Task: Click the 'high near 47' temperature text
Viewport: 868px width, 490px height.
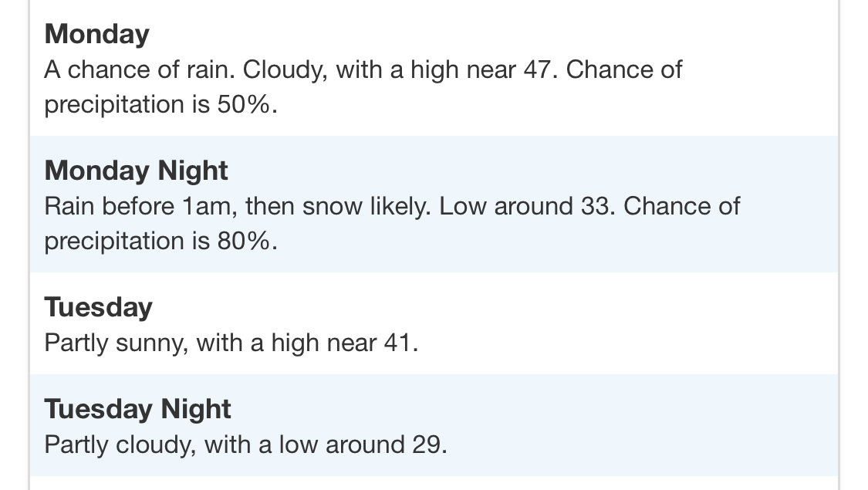Action: click(x=481, y=69)
